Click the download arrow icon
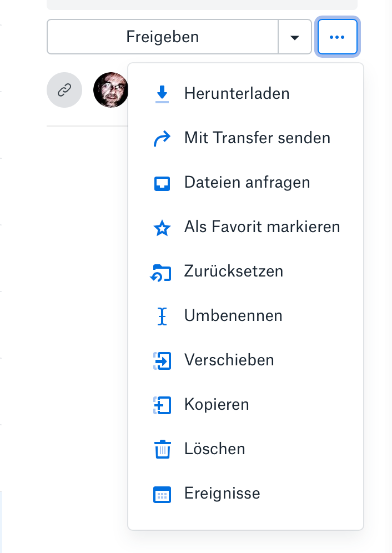The image size is (392, 553). (x=162, y=94)
